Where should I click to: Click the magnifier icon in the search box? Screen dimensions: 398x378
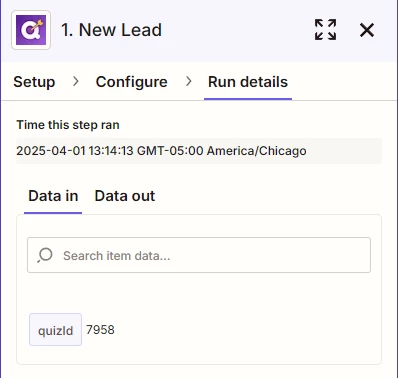[45, 255]
